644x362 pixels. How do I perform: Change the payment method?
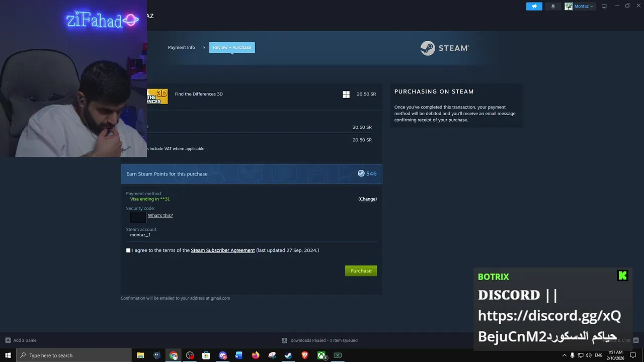[x=367, y=199]
